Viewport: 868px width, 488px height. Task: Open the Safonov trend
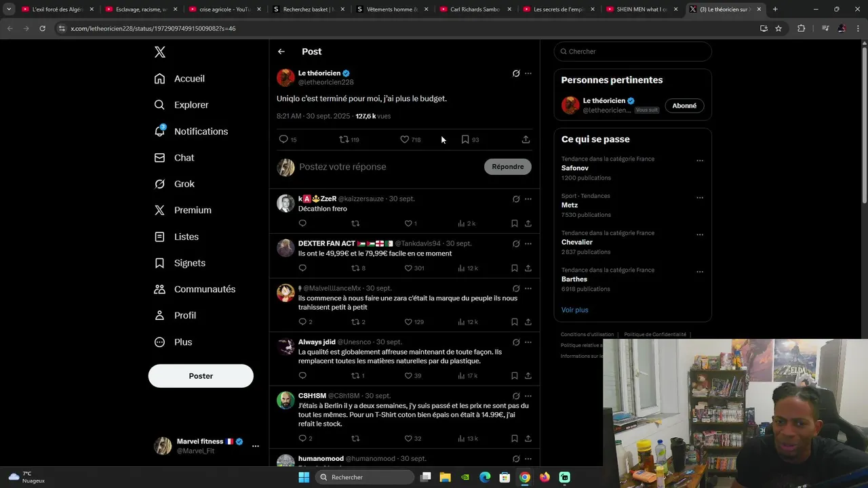tap(575, 168)
